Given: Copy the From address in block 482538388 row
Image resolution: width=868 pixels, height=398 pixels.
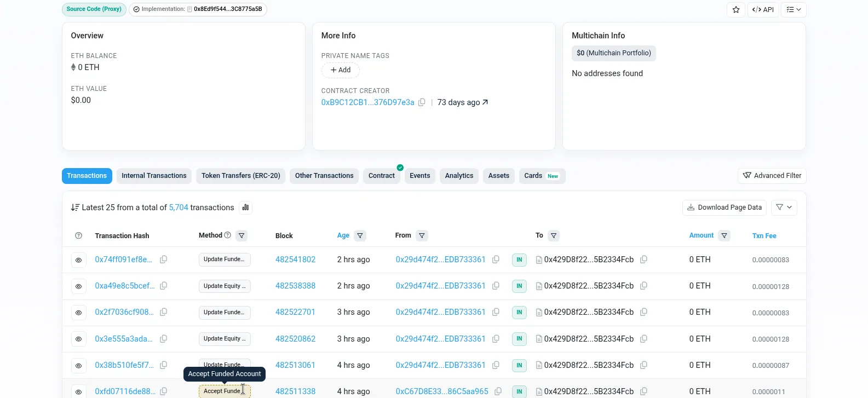Looking at the screenshot, I should 496,286.
